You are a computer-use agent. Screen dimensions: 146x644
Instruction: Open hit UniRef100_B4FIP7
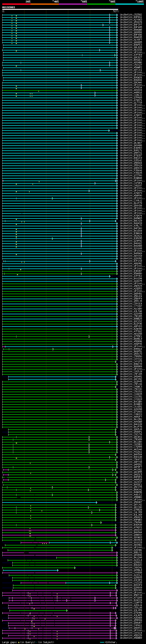point(131,25)
